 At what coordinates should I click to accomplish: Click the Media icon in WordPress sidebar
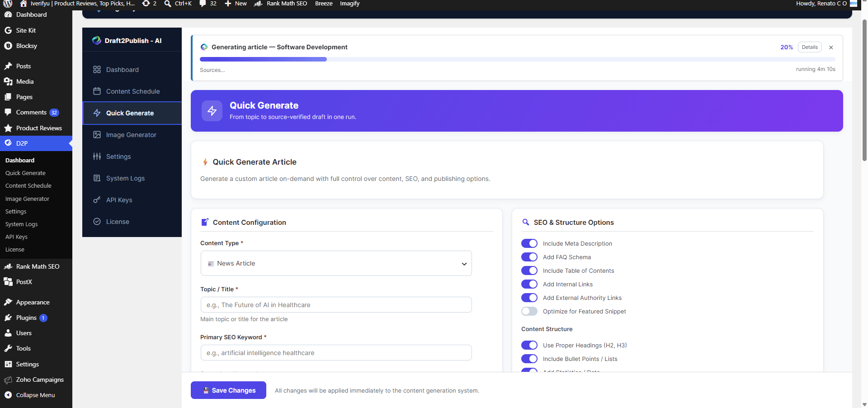tap(8, 81)
